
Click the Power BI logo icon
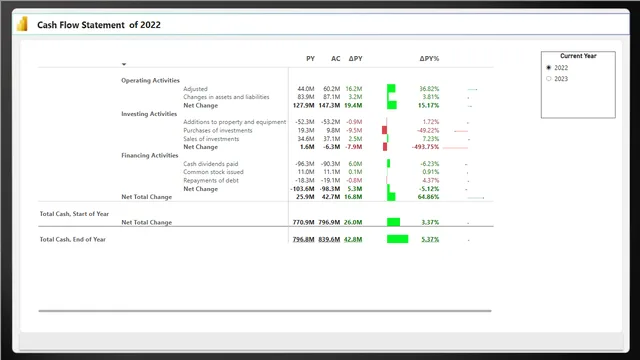(x=22, y=24)
